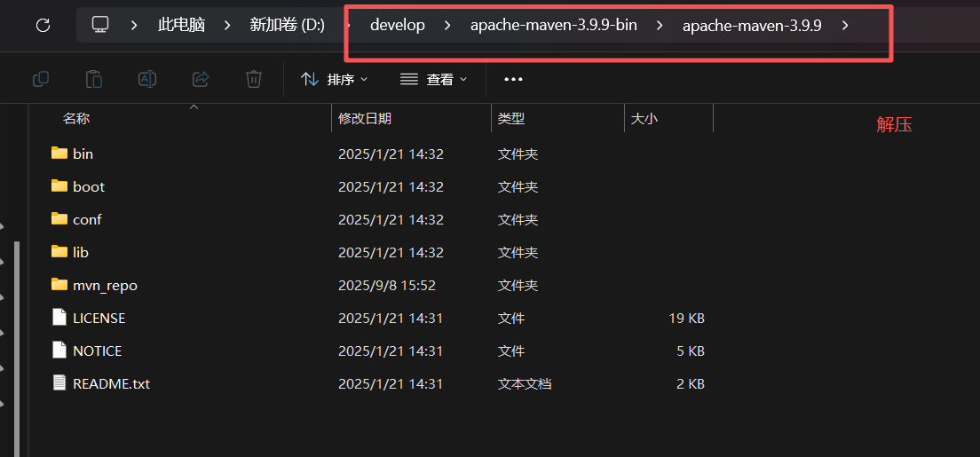Click the navigation pane vertical scrollbar
The height and width of the screenshot is (457, 980).
pos(17,349)
